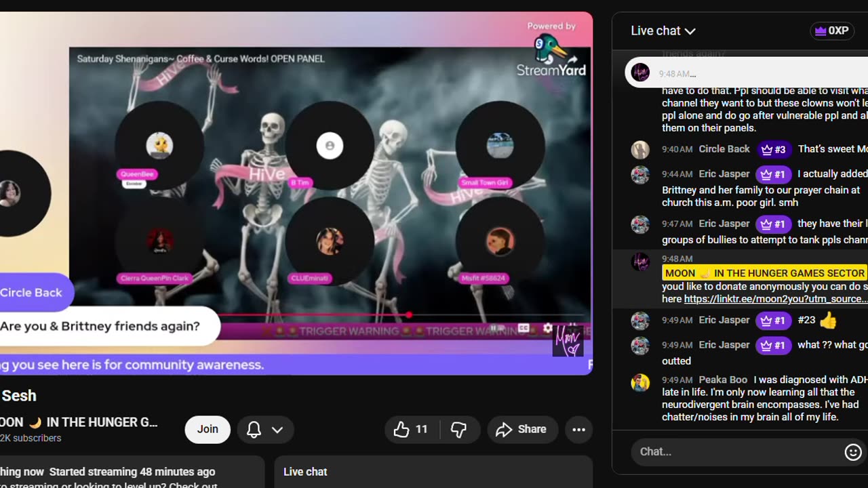Screen dimensions: 868x488
Task: Click the 'Sesh' video title text
Action: 18,396
